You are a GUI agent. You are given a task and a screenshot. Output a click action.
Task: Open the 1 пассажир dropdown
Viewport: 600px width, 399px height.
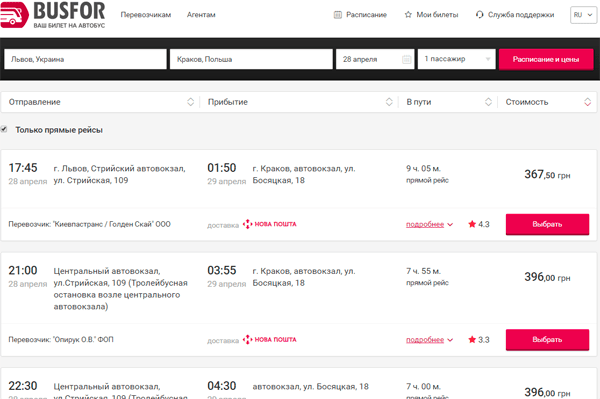457,59
